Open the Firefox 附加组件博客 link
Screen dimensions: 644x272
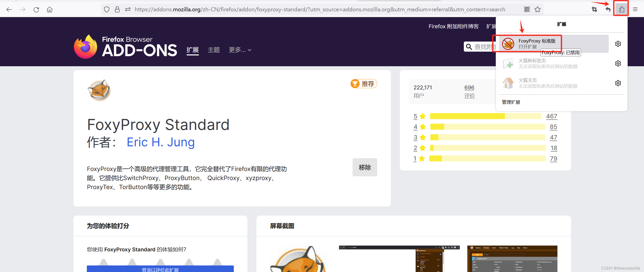(453, 26)
